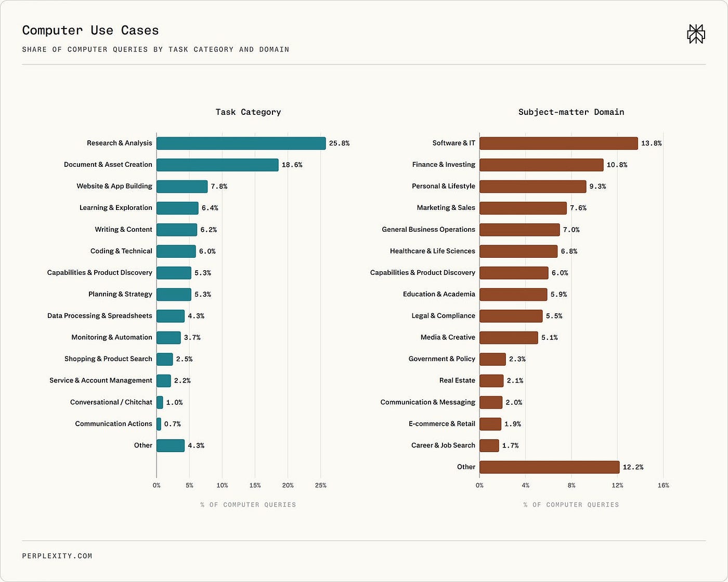Image resolution: width=728 pixels, height=582 pixels.
Task: Click the Website & App Building label
Action: tap(114, 186)
